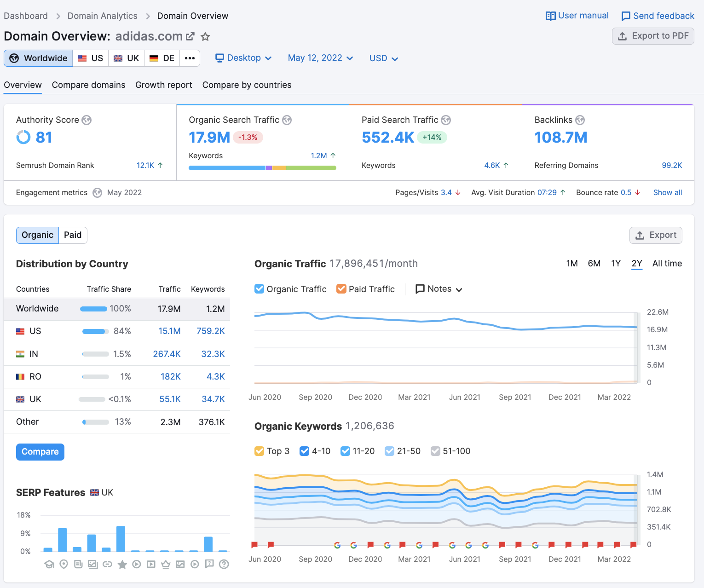Uncheck the Top 3 keywords checkbox
704x588 pixels.
coord(260,451)
